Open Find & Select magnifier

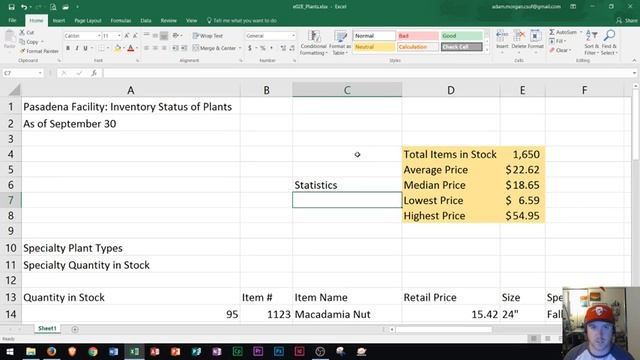coord(609,42)
